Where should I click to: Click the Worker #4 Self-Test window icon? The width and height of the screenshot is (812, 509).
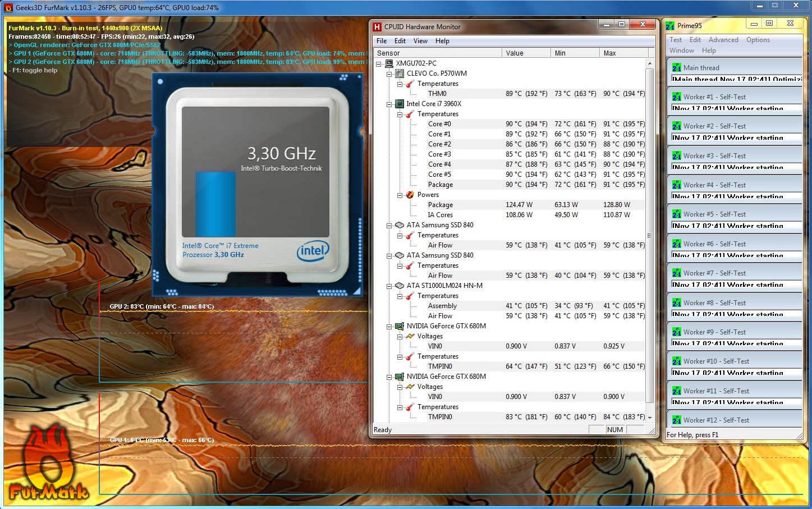pos(677,185)
